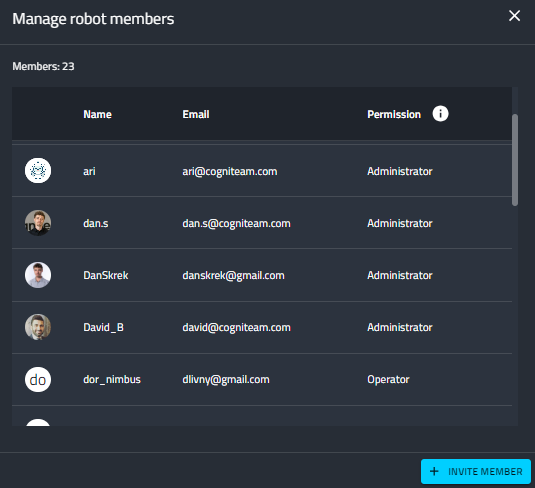
Task: Click dor_nimbus Operator permission
Action: 388,379
